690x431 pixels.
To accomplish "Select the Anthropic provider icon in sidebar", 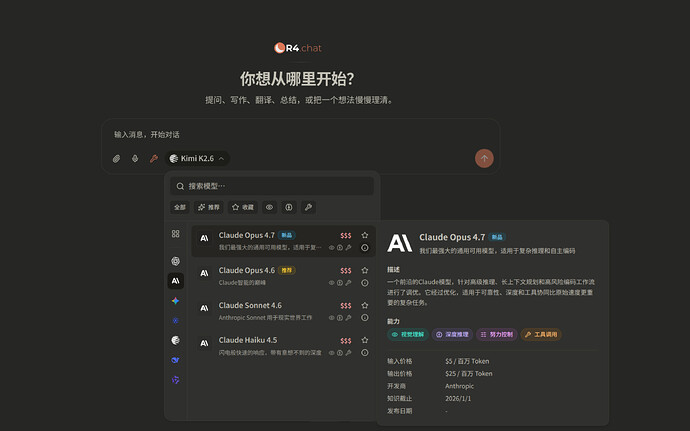I will tap(176, 281).
